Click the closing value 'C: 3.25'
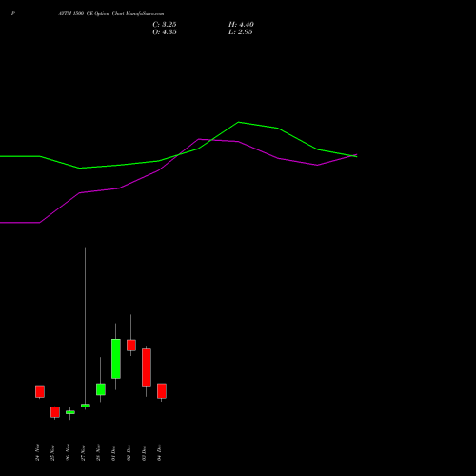Screen dimensions: 476x476 (165, 25)
